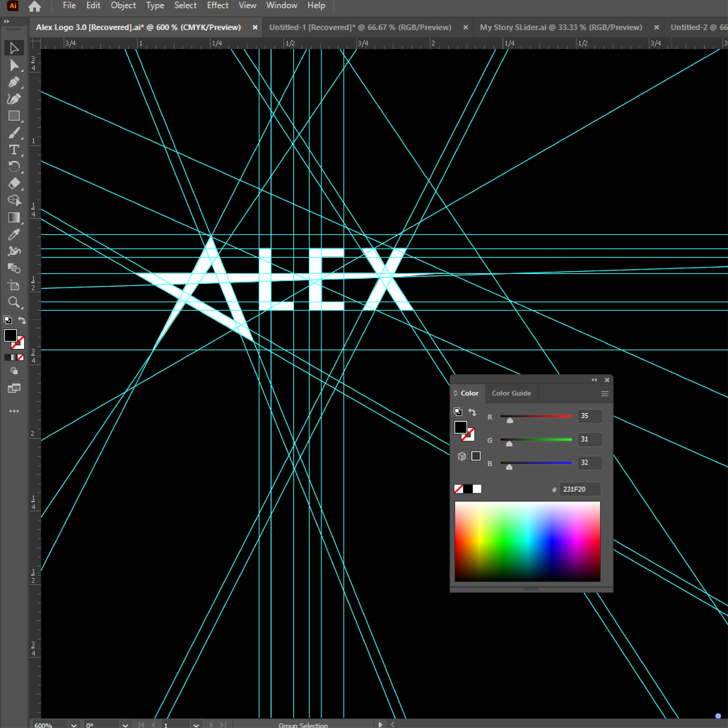Click the Edit Toolbar ellipsis button
This screenshot has height=728, width=728.
click(x=14, y=411)
